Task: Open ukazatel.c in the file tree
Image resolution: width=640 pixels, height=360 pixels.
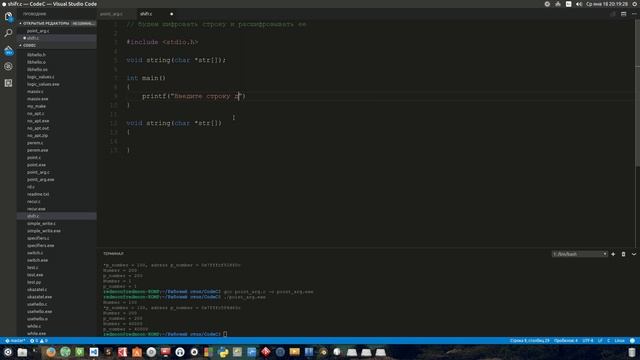Action: 37,289
